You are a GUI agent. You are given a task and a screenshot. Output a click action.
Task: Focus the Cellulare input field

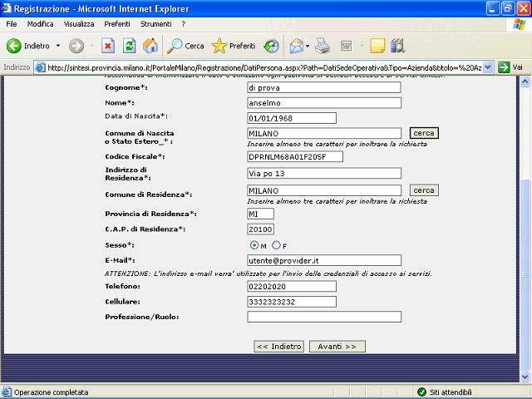(292, 302)
